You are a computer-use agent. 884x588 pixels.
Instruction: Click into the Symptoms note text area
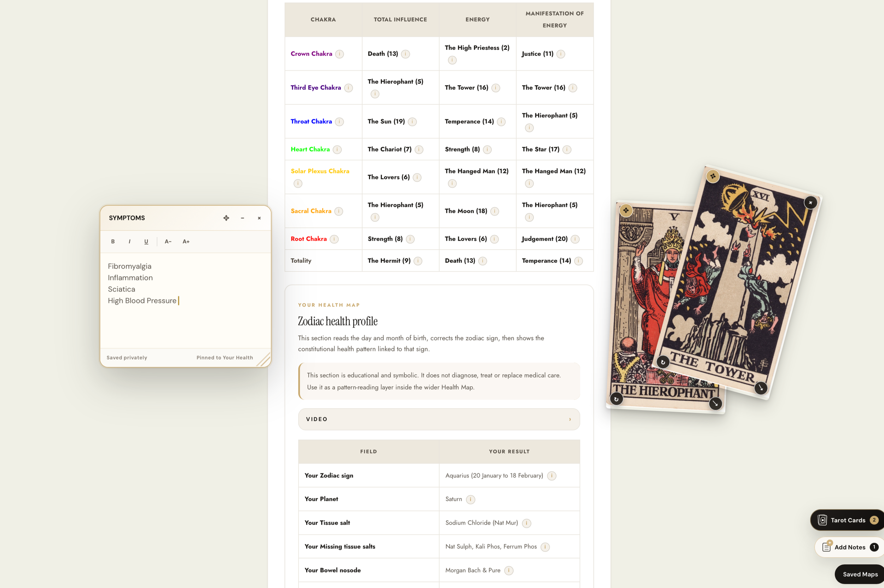[x=185, y=300]
